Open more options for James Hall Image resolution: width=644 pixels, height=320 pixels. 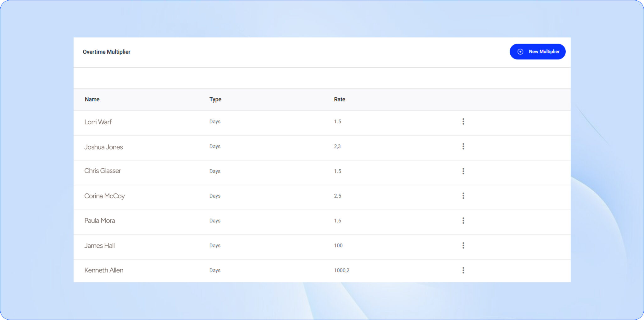(x=463, y=245)
